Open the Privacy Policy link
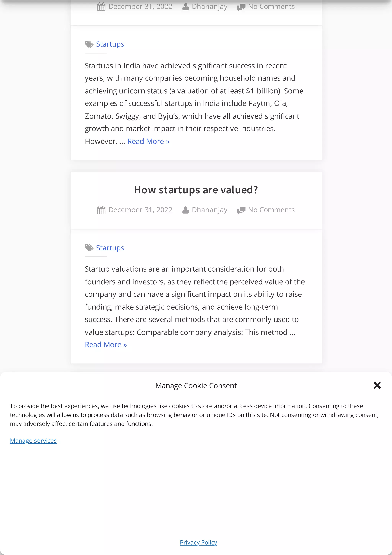Screen dimensions: 392x555 [198, 542]
